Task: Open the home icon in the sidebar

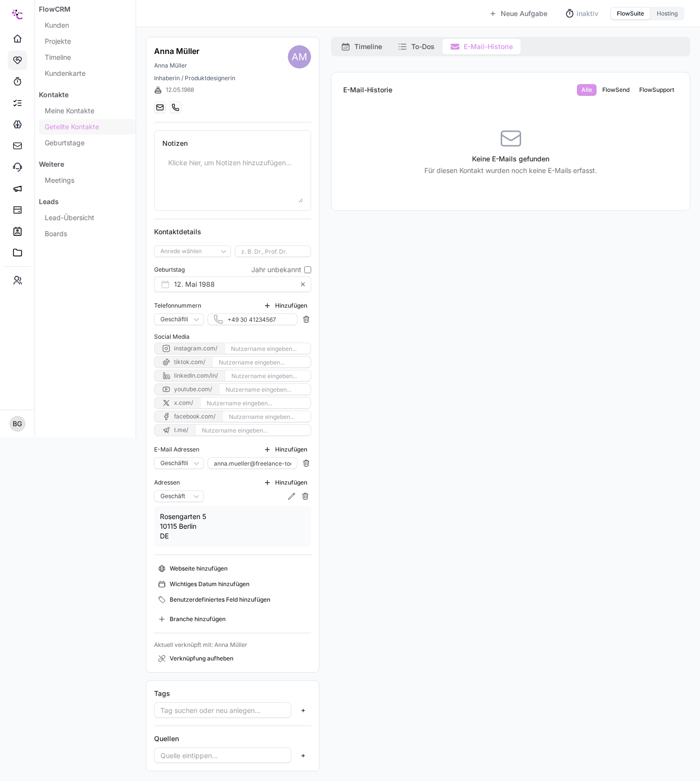Action: coord(17,39)
